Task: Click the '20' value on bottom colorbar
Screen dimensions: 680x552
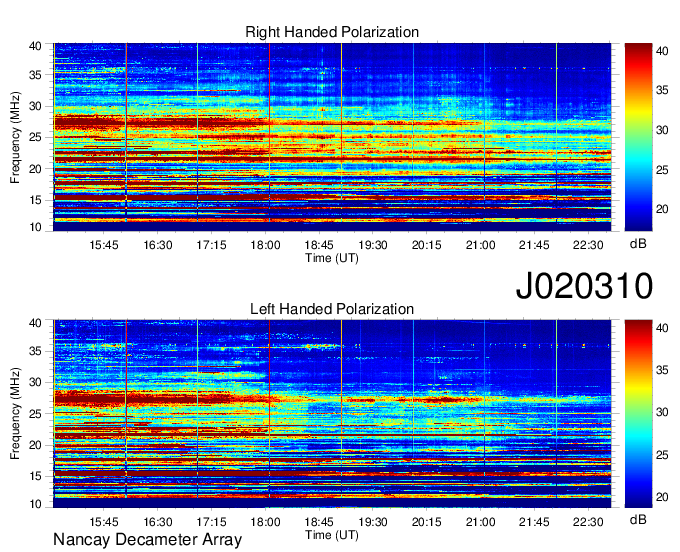Action: tap(662, 497)
